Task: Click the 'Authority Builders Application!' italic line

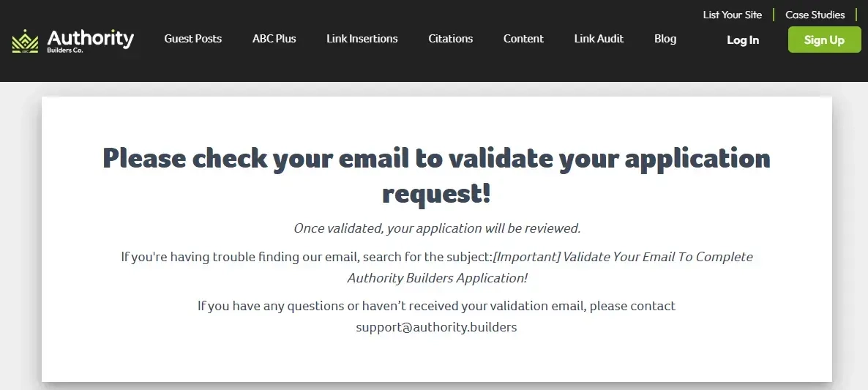Action: point(437,278)
